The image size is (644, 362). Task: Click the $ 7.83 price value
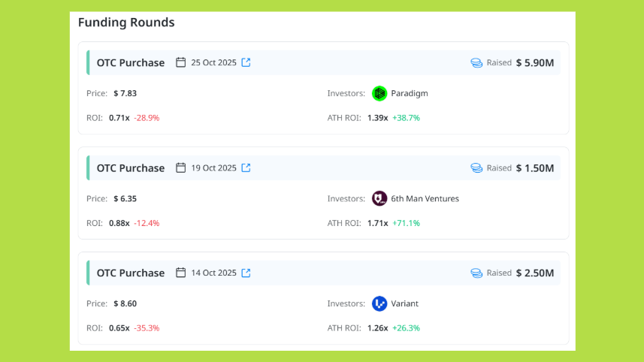[125, 93]
